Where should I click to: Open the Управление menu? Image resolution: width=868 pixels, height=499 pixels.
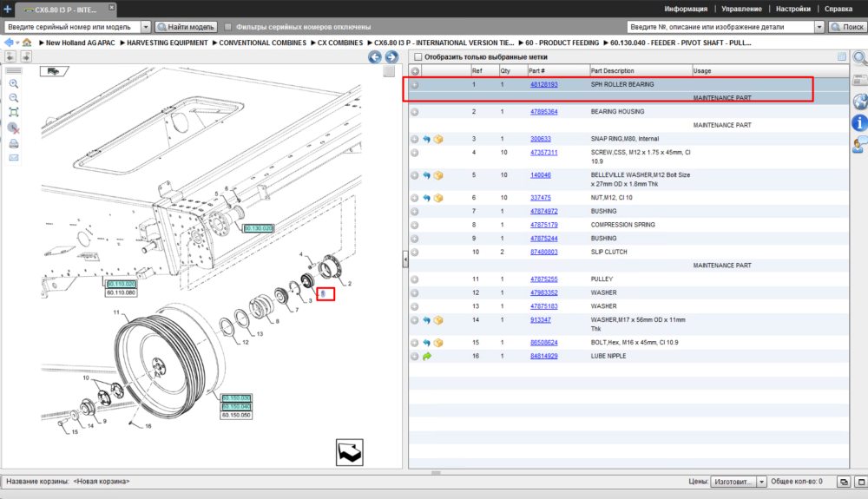click(741, 9)
